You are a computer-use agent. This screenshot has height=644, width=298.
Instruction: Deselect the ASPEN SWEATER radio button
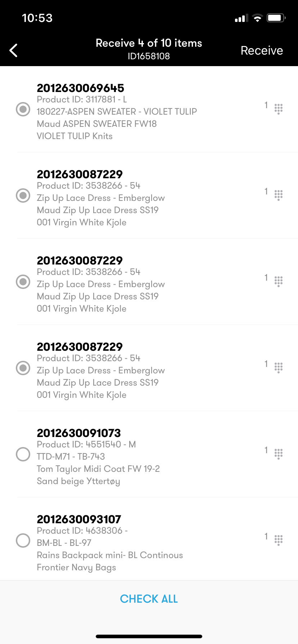point(23,109)
